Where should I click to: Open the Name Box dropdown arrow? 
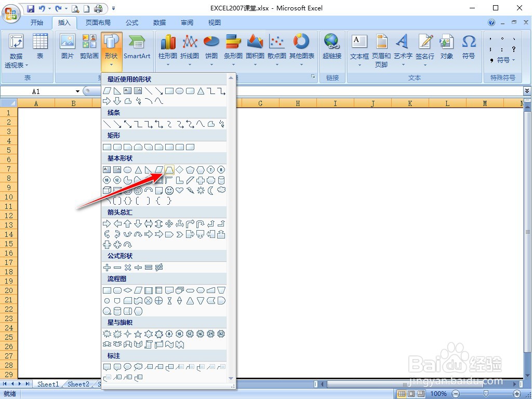coord(77,91)
